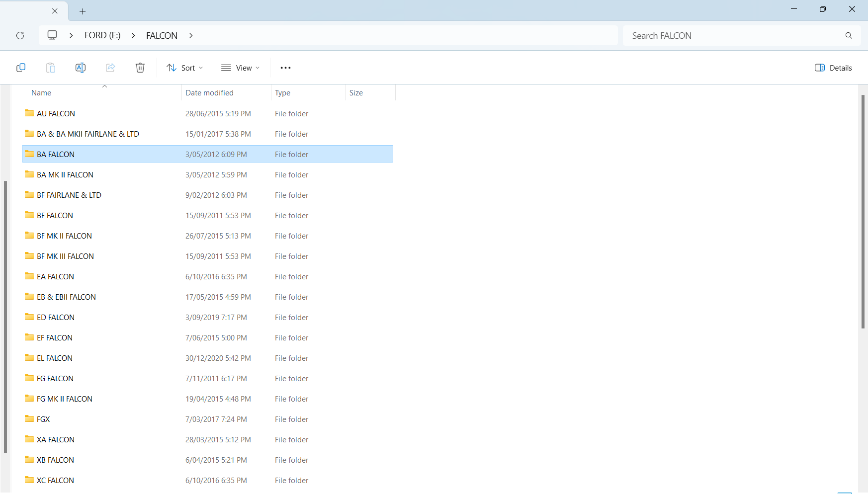Screen dimensions: 868x494
Task: Expand the chevron after FALCON breadcrumb
Action: 191,35
